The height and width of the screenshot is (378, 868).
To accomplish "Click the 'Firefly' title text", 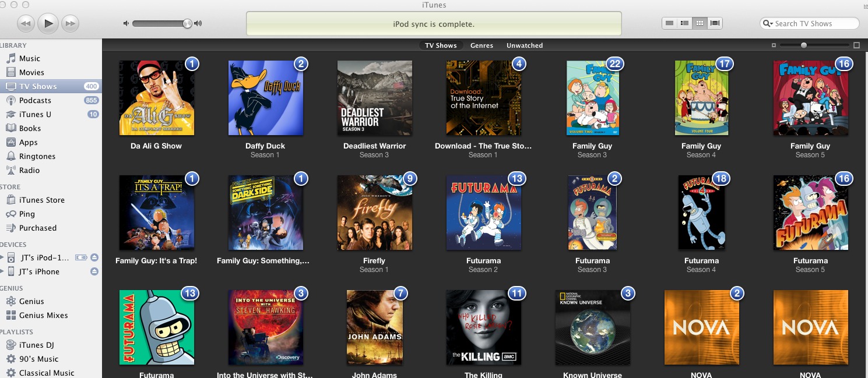I will [374, 260].
